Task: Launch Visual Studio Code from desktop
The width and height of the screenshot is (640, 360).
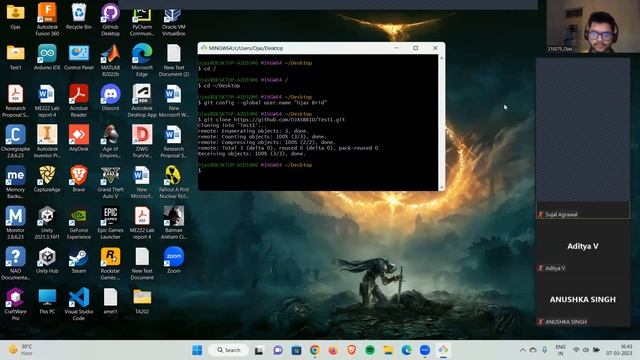Action: (79, 304)
